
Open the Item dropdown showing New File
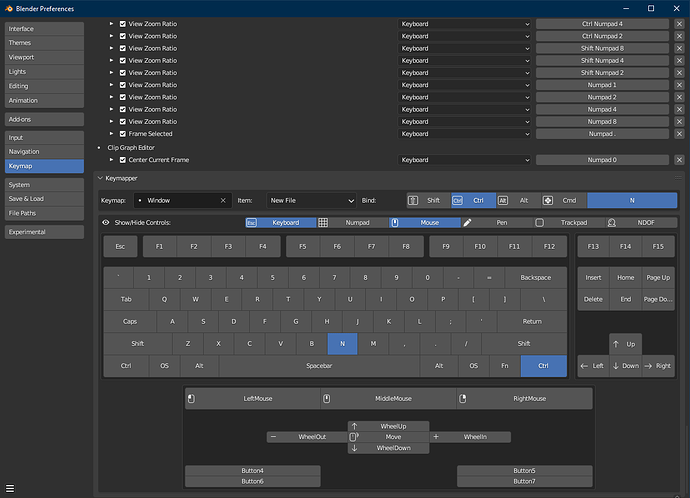tap(312, 201)
